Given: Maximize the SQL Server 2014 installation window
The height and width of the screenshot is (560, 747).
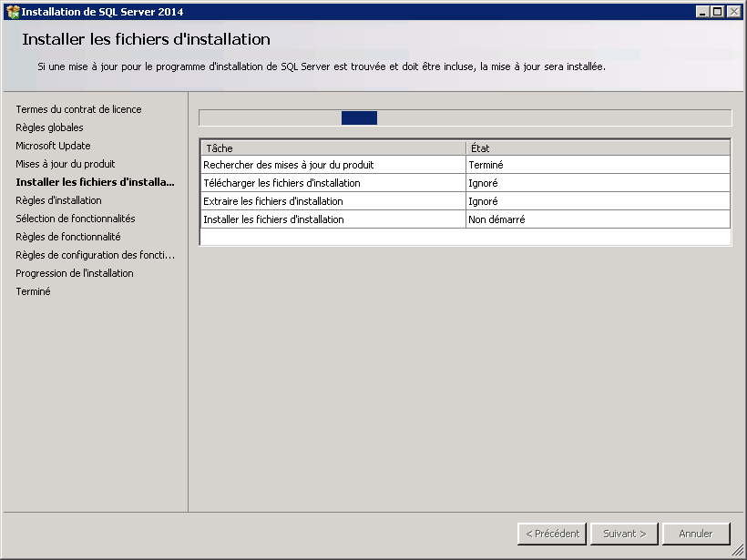Looking at the screenshot, I should click(x=718, y=12).
